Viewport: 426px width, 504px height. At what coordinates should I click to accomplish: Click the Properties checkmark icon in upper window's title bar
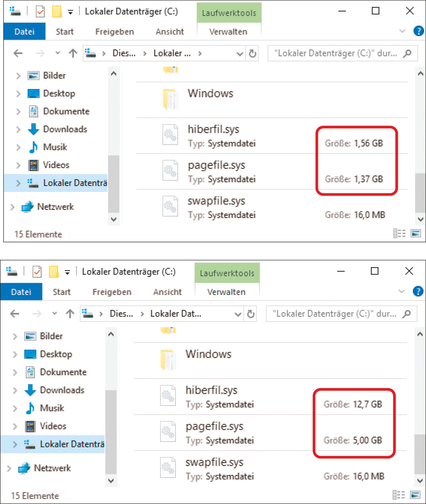(40, 12)
